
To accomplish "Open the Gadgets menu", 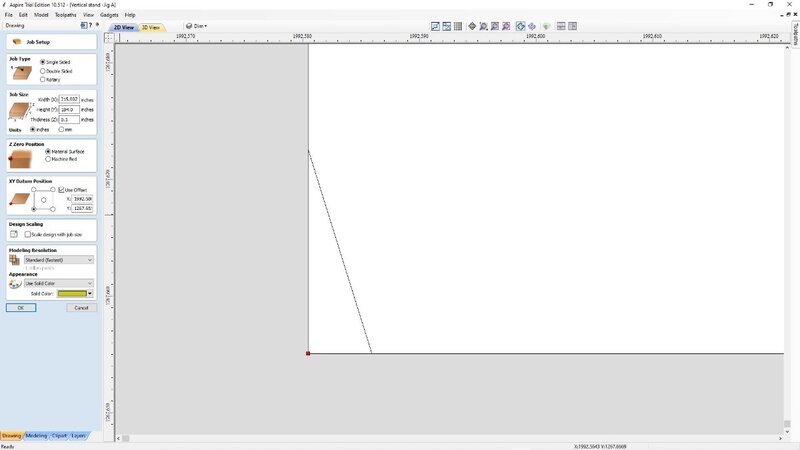I will (x=109, y=15).
